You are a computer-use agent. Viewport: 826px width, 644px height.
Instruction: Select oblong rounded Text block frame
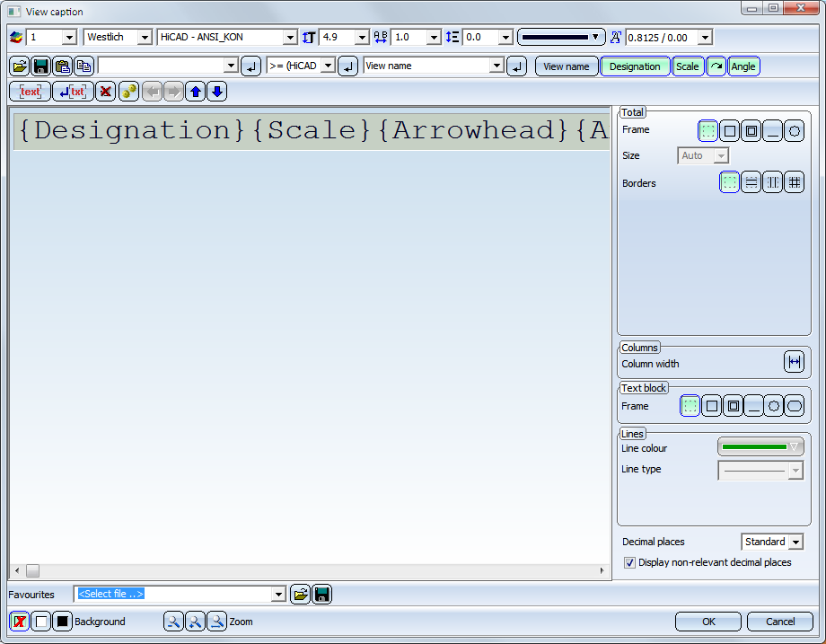(x=795, y=406)
